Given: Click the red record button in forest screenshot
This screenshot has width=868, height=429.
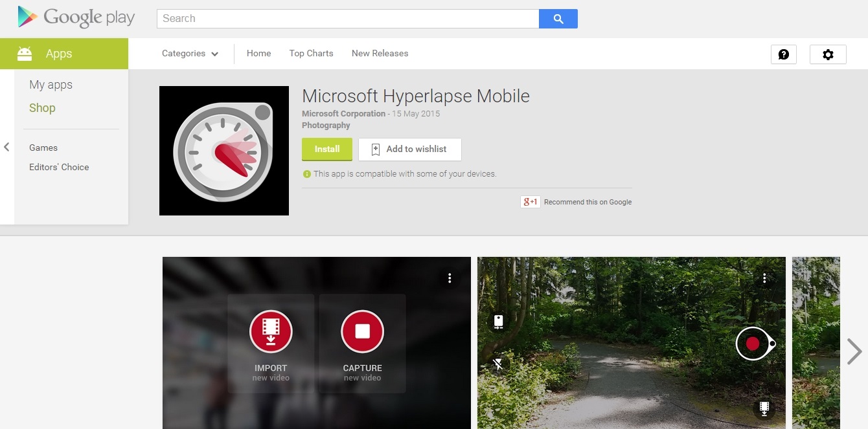Looking at the screenshot, I should point(753,344).
